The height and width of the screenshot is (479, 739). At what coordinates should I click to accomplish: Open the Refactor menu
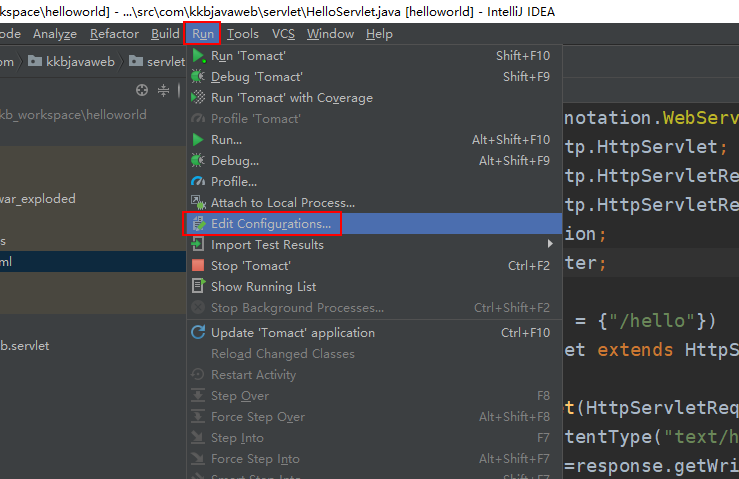point(115,34)
